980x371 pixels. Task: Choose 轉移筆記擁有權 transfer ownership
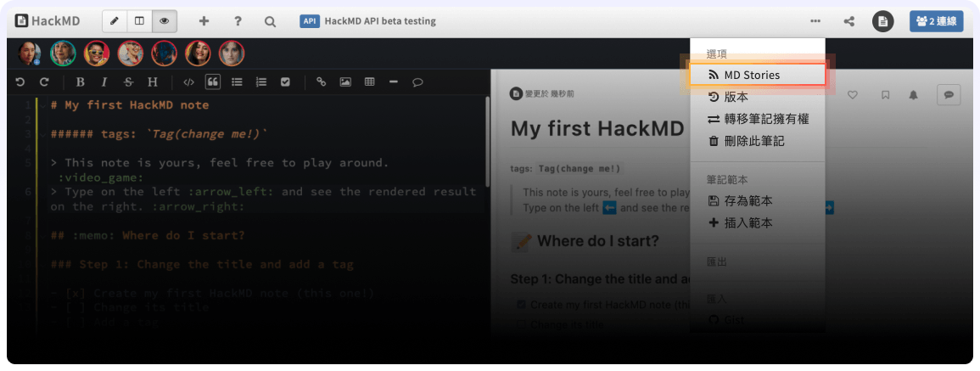pyautogui.click(x=758, y=119)
